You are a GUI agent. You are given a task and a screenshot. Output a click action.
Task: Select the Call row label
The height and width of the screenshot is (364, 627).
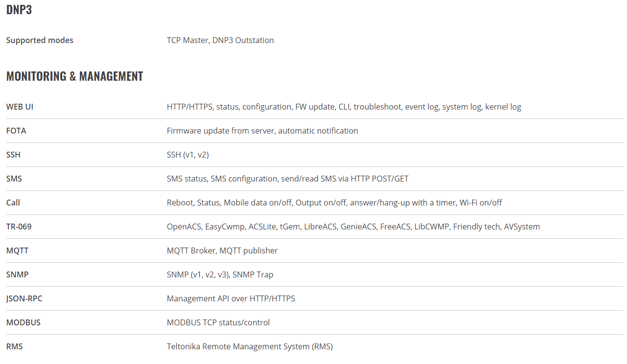(13, 203)
